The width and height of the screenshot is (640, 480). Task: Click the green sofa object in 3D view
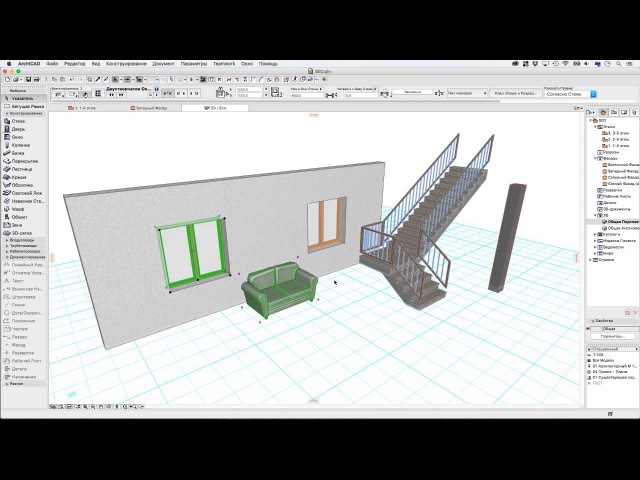pyautogui.click(x=279, y=290)
